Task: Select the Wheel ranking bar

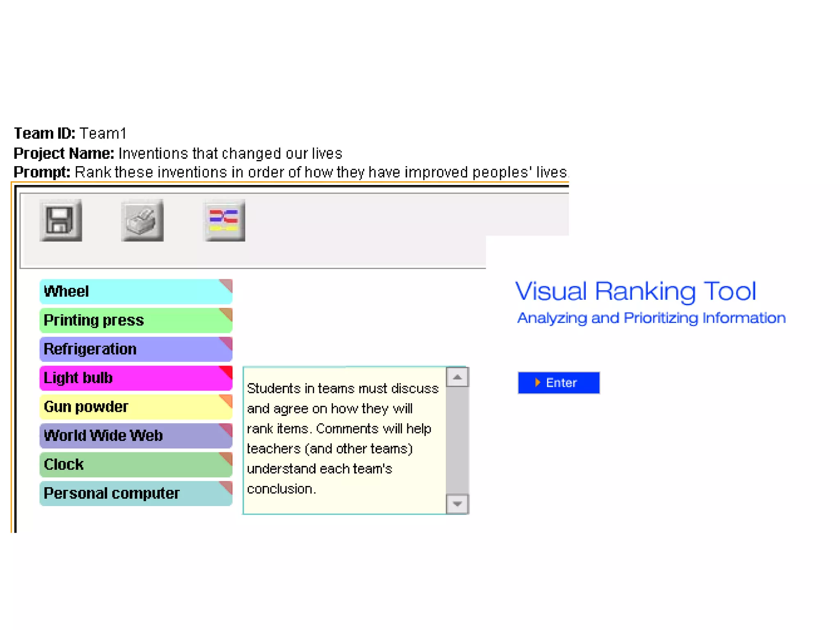Action: 131,292
